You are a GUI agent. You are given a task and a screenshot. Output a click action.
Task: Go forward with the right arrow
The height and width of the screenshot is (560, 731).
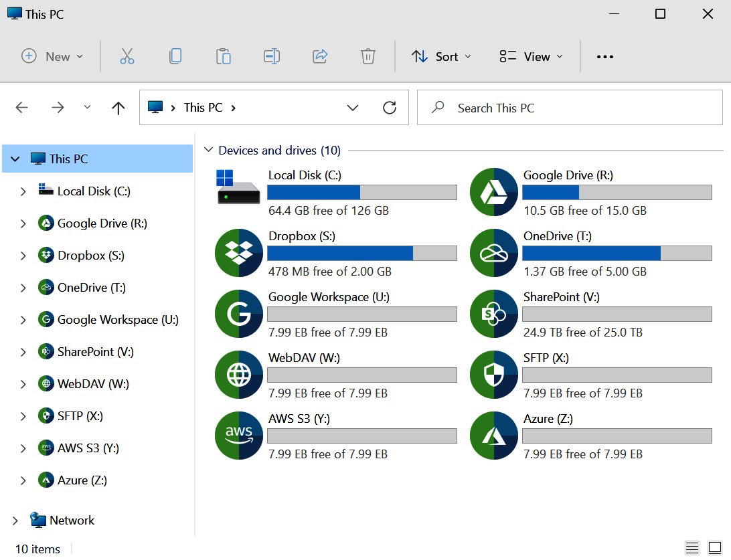click(58, 108)
